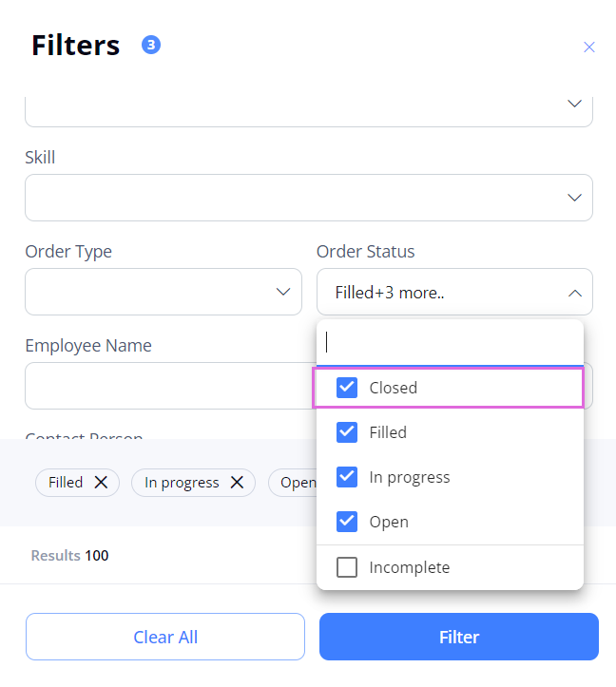616x687 pixels.
Task: Click the Clear All button
Action: click(x=165, y=637)
